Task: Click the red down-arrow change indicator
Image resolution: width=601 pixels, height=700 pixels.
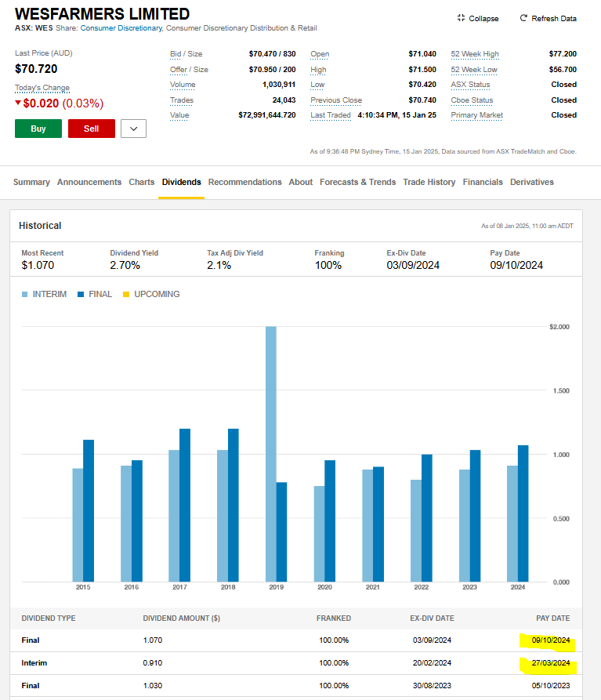Action: pos(18,103)
